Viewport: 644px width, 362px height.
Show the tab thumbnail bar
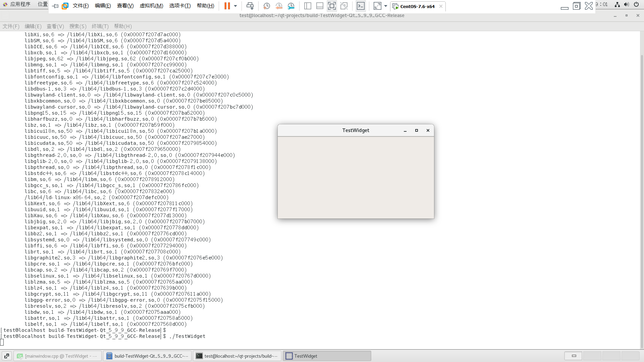319,6
